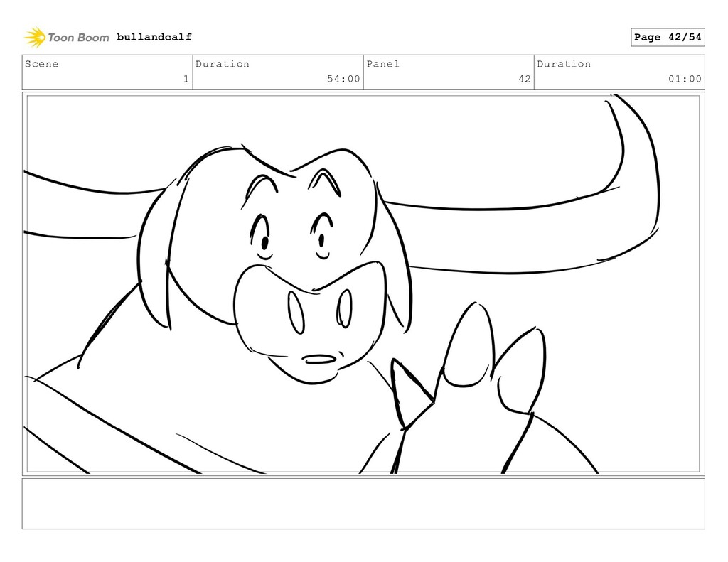Click the Toon Boom logo
Screen dimensions: 728x562
66,37
